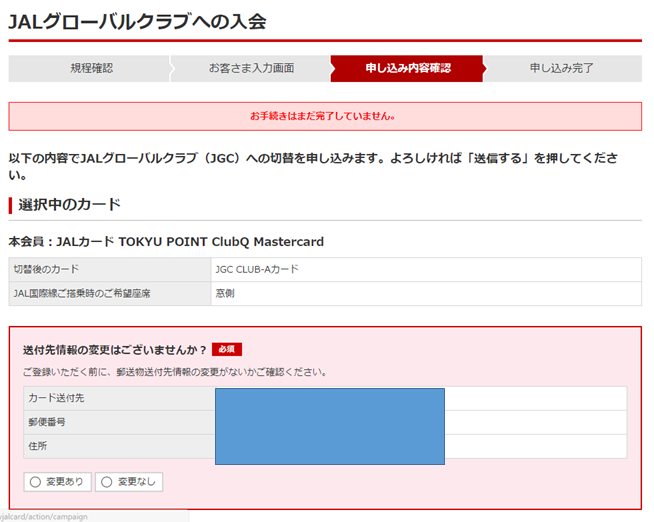Click the JAL国際線ご搭乗時のご希望座席 label
Image resolution: width=654 pixels, height=522 pixels.
click(x=82, y=294)
